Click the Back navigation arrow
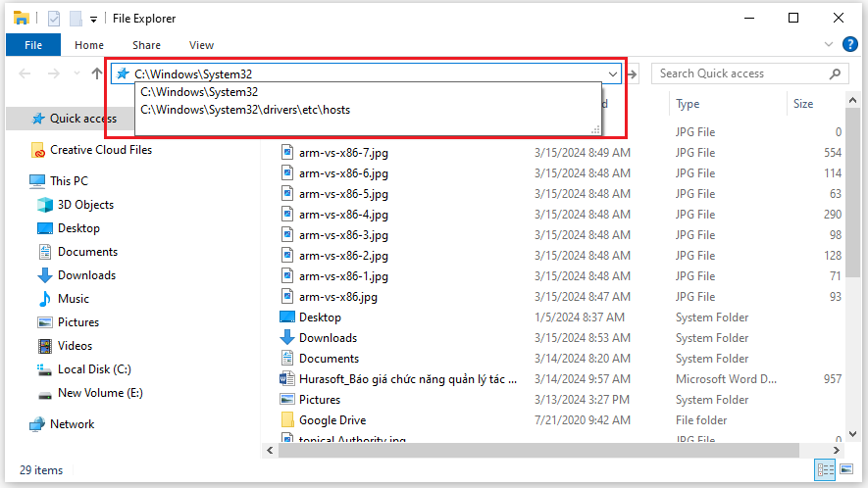The image size is (868, 488). (x=25, y=73)
